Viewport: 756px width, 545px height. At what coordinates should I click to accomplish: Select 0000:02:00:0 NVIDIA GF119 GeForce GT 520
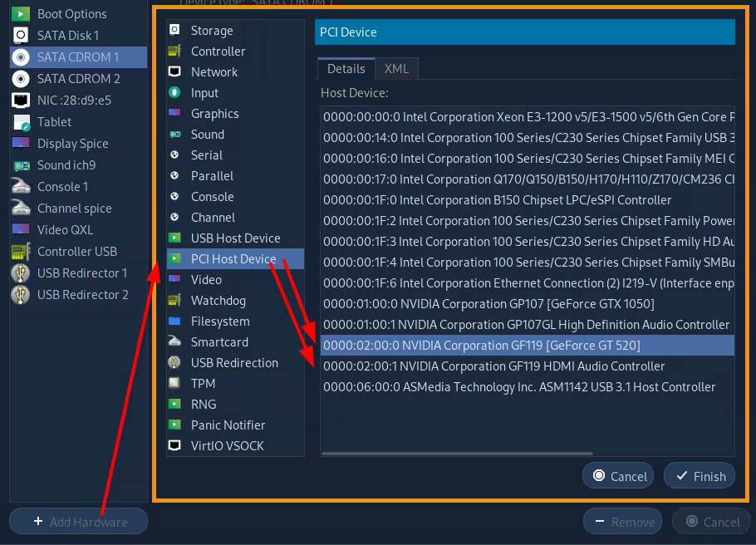click(x=528, y=345)
